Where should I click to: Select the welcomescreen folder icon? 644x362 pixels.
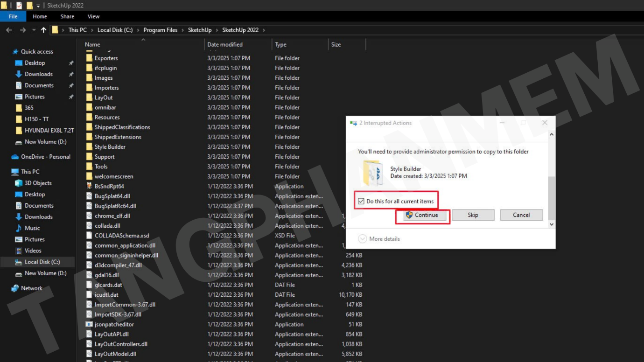90,176
